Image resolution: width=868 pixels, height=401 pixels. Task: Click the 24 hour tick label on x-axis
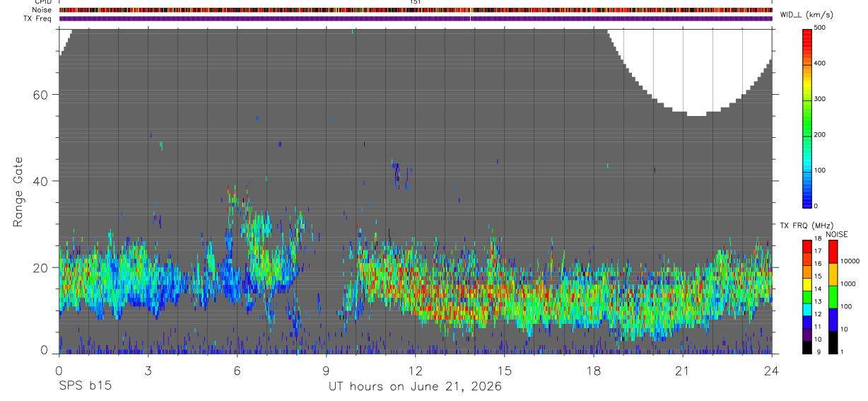772,371
